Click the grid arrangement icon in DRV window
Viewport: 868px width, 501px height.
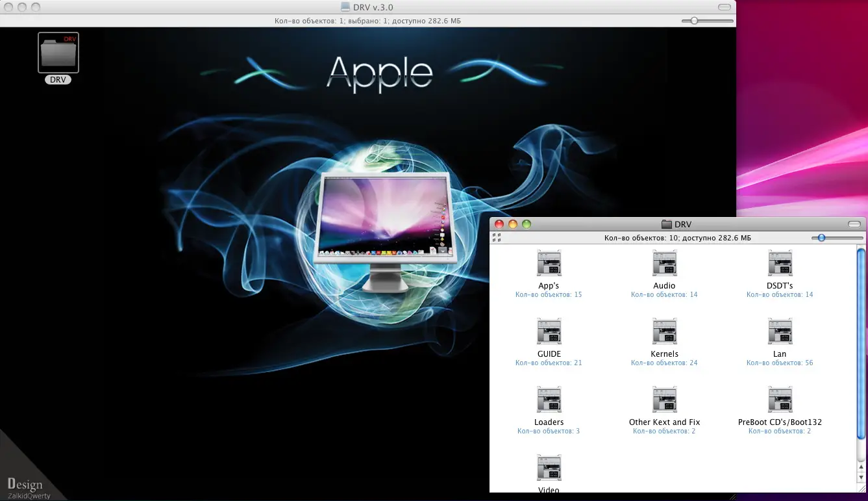[497, 238]
